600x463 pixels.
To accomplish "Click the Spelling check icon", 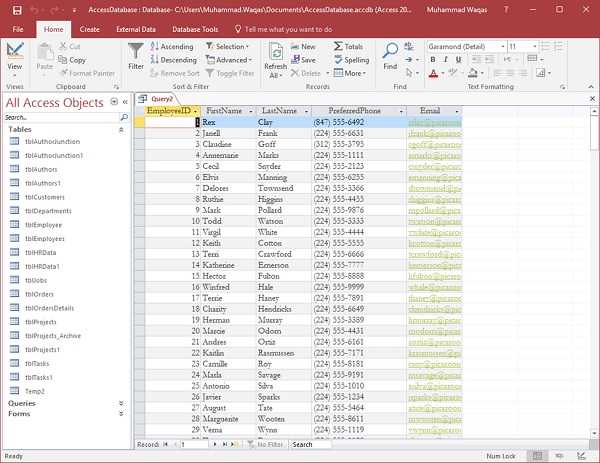I will coord(351,60).
